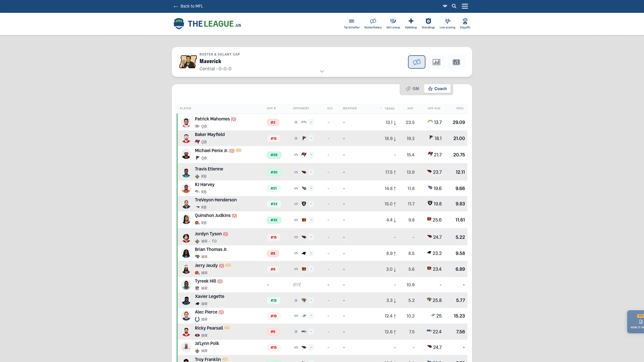Click the #3 opponent rank badge for Mahomes
Screen dimensions: 644x362
273,122
